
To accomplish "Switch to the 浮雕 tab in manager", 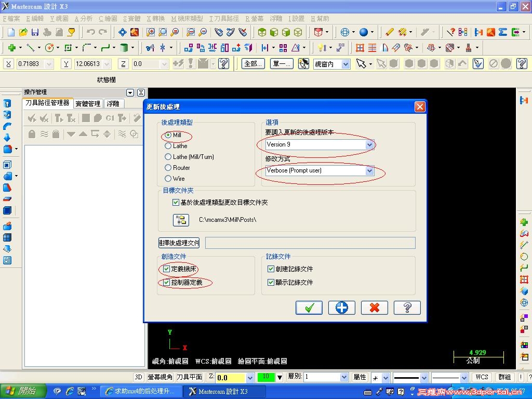I will tap(113, 103).
